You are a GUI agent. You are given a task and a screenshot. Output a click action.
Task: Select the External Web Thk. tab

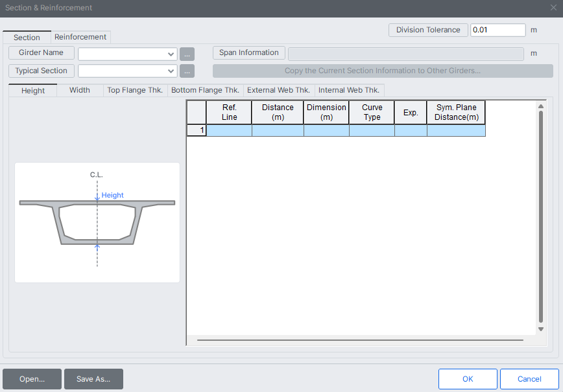278,90
